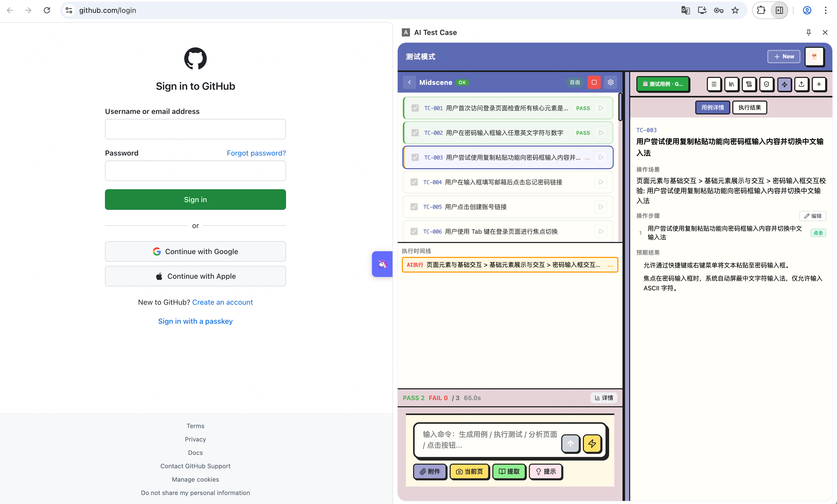Click the upload export icon in toolbar
The height and width of the screenshot is (504, 837).
coord(801,84)
